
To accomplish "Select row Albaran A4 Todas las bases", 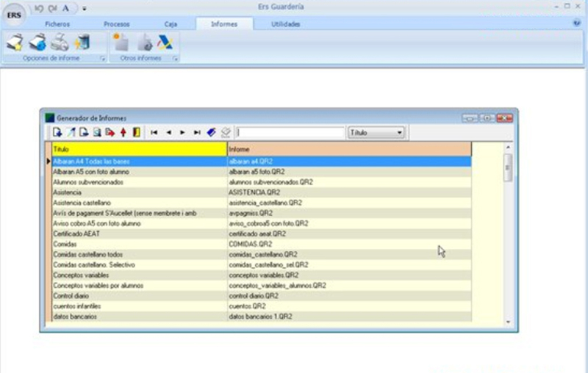I will click(262, 162).
